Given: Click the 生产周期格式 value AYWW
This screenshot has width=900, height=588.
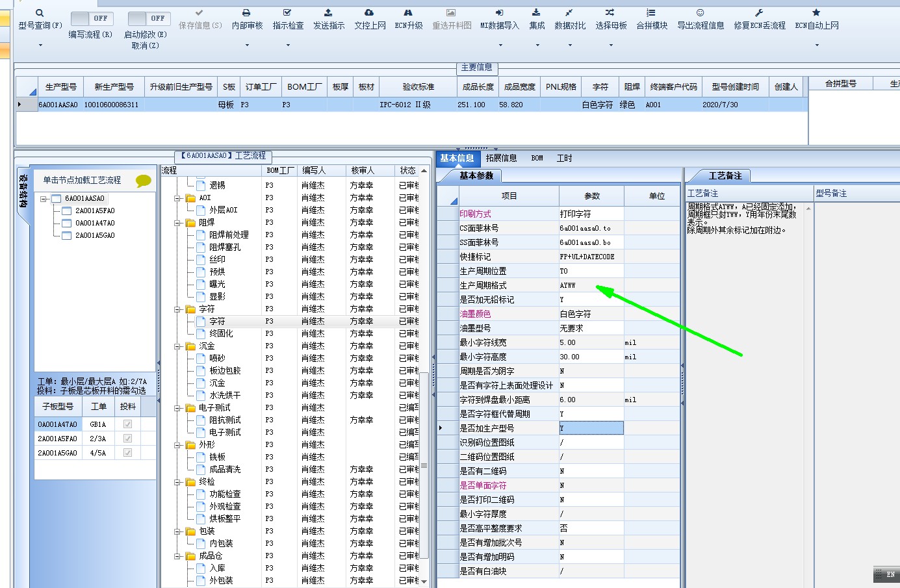Looking at the screenshot, I should click(x=567, y=286).
